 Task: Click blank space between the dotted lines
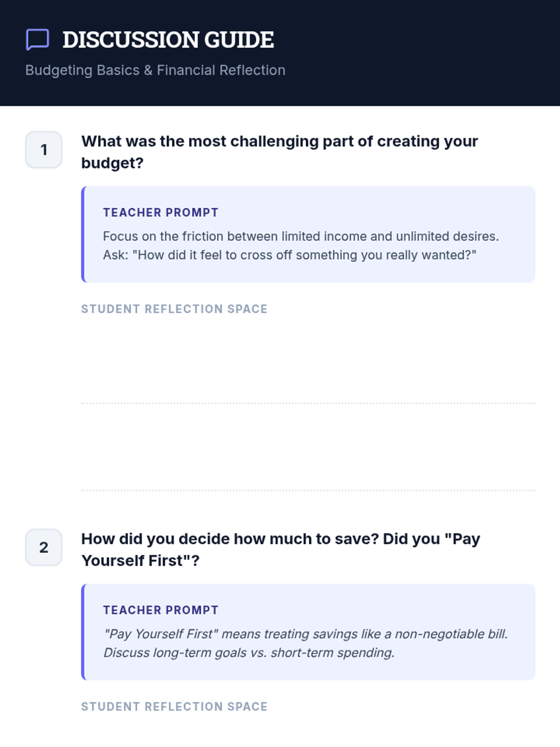click(308, 447)
